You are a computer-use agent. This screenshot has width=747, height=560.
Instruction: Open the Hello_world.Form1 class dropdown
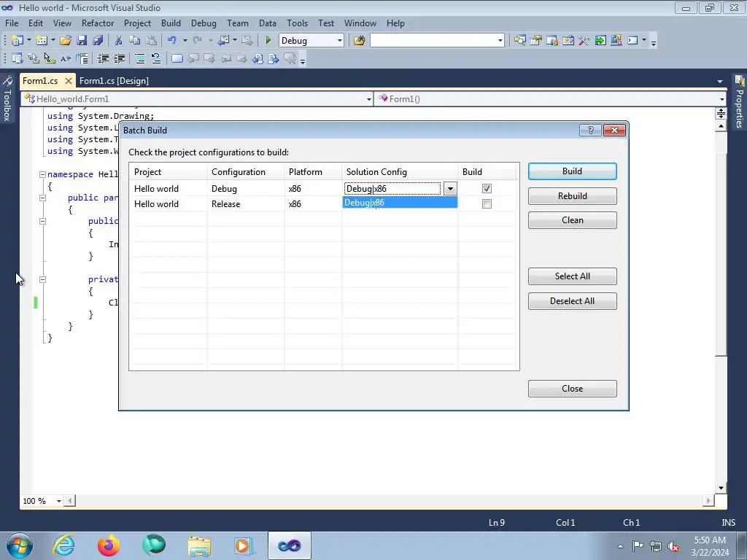pyautogui.click(x=368, y=99)
